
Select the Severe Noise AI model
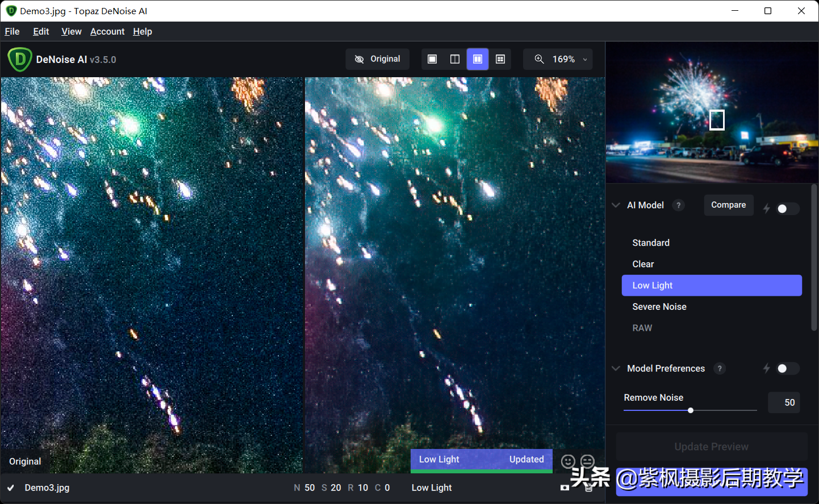pos(712,306)
